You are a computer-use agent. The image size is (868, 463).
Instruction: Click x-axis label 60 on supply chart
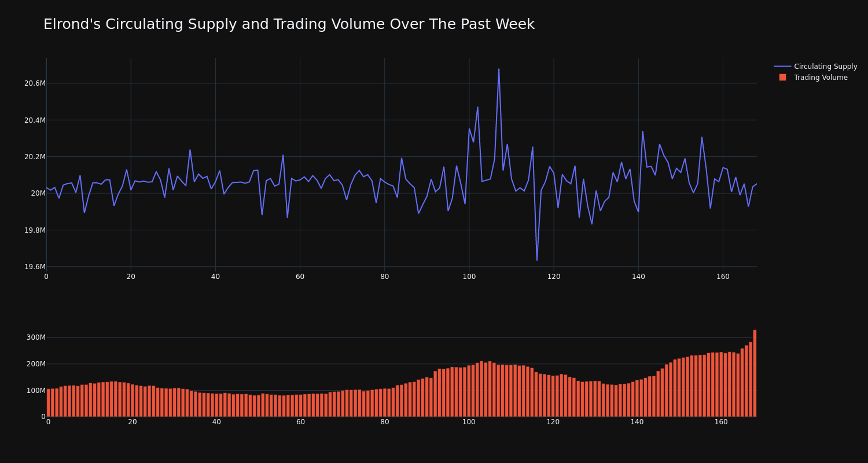tap(300, 277)
